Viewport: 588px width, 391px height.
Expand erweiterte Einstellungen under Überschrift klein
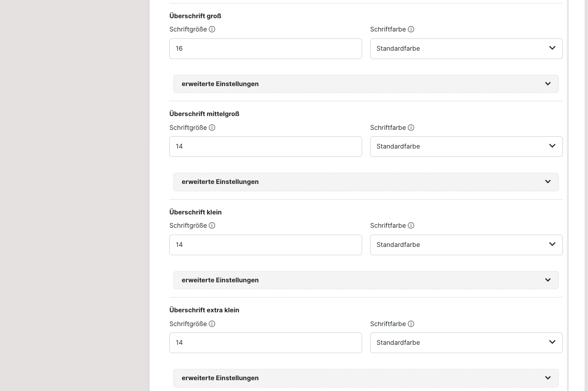[x=366, y=280]
